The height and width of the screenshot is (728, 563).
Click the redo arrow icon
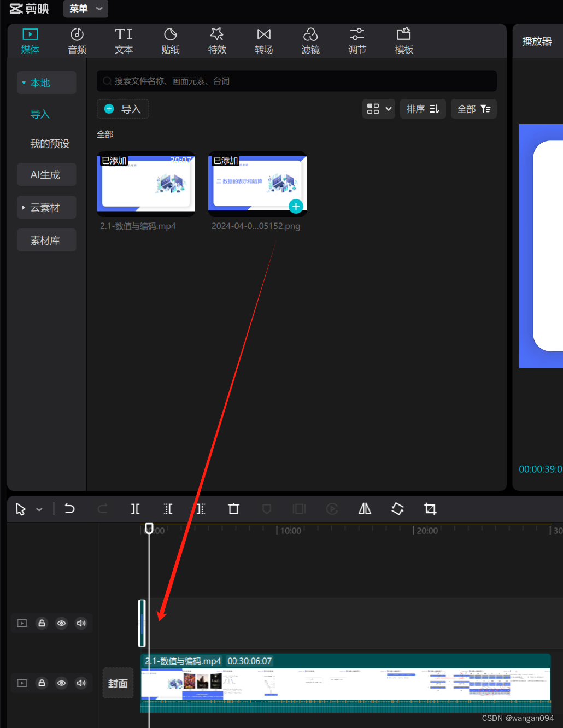pos(102,509)
